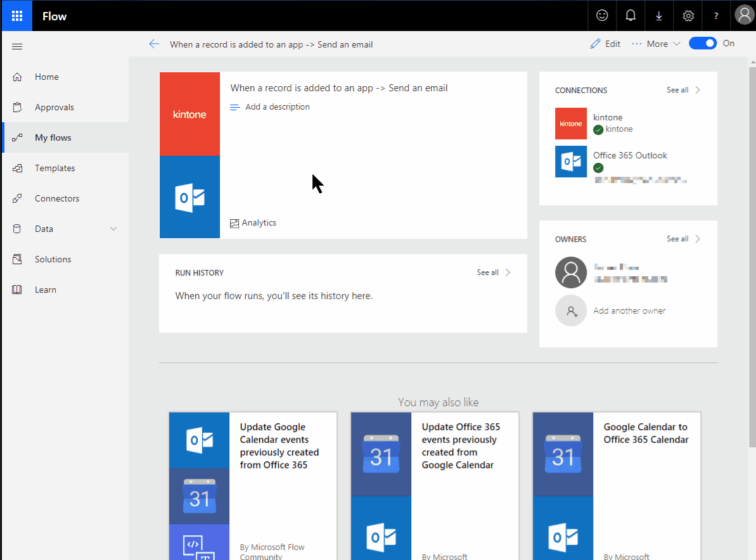Viewport: 756px width, 560px height.
Task: Open the settings gear icon
Action: click(x=688, y=16)
